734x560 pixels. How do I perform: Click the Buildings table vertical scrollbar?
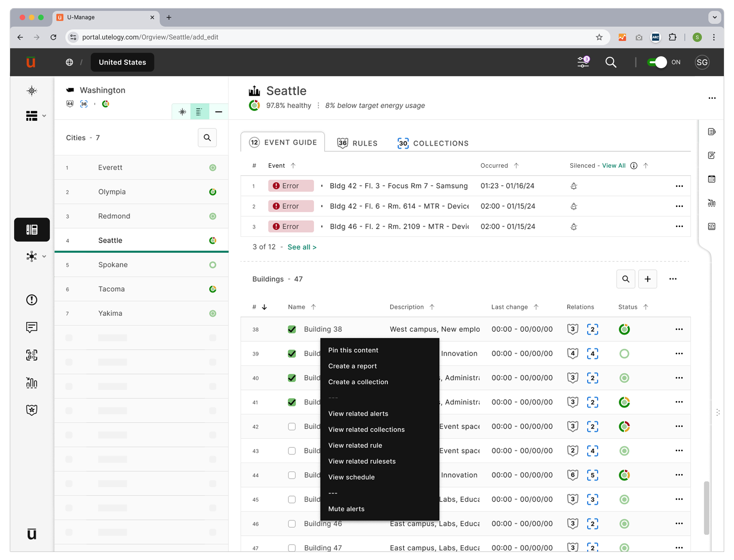coord(706,508)
